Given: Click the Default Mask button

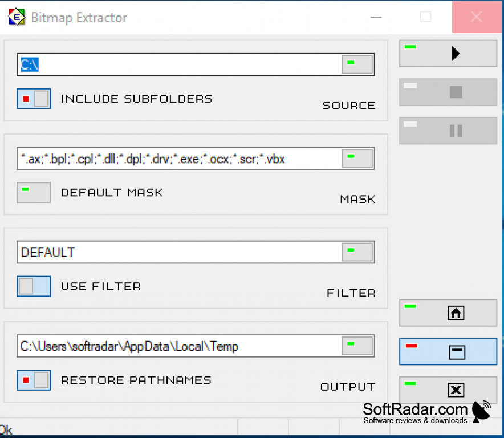Looking at the screenshot, I should click(34, 193).
